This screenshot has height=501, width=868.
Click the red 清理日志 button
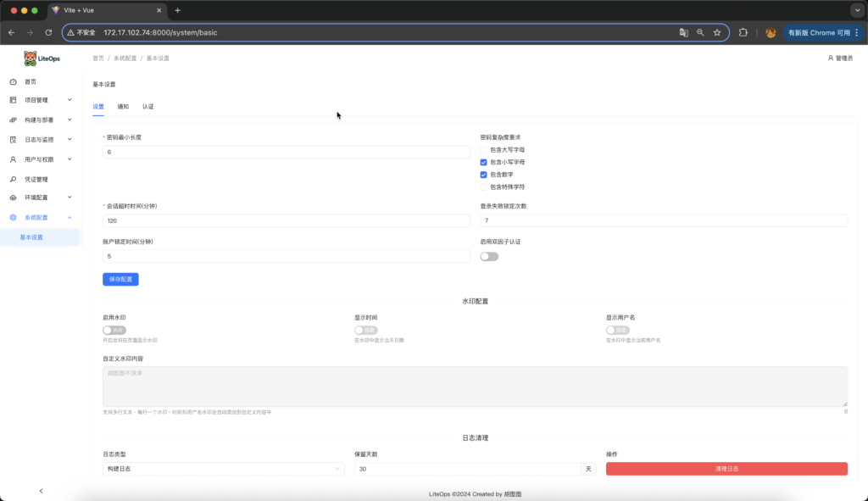726,469
